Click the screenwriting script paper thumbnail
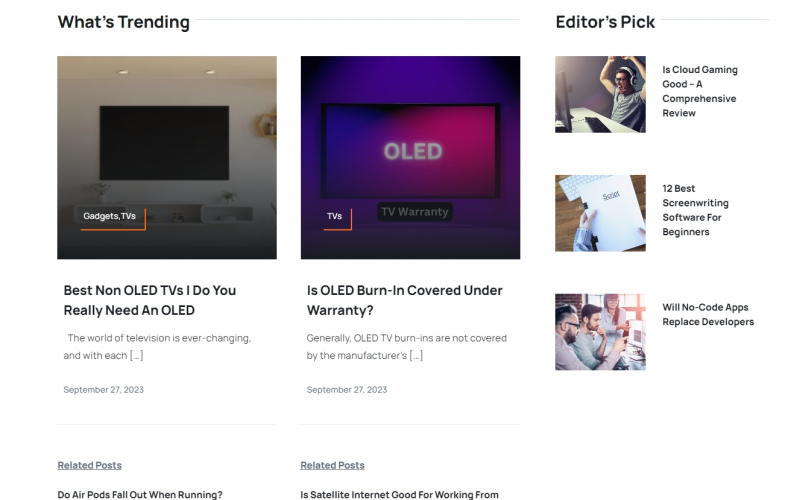The width and height of the screenshot is (788, 500). click(600, 213)
